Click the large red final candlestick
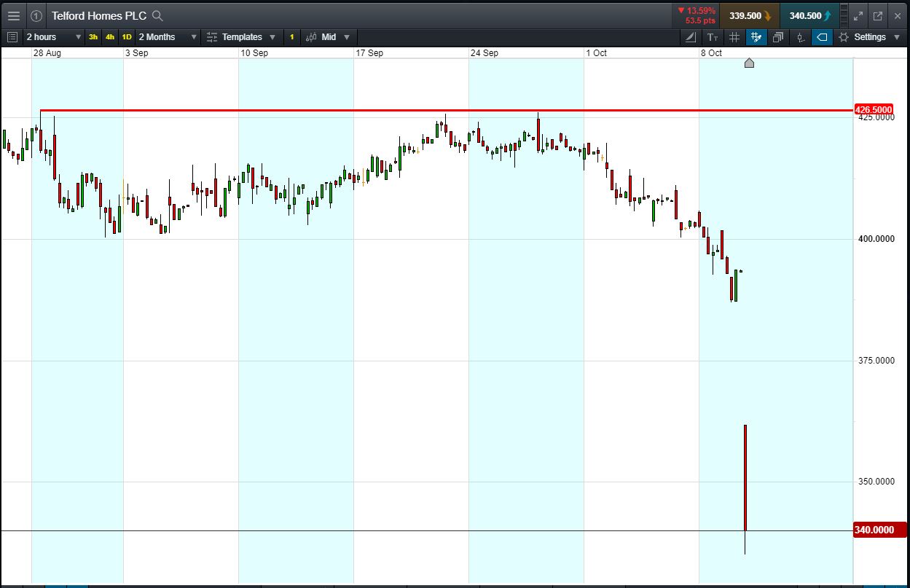The image size is (910, 588). click(x=745, y=477)
